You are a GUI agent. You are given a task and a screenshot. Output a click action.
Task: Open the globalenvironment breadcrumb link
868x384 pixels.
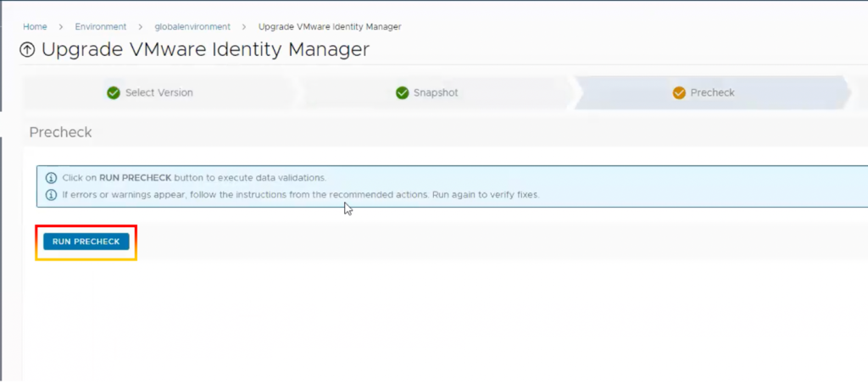click(192, 26)
